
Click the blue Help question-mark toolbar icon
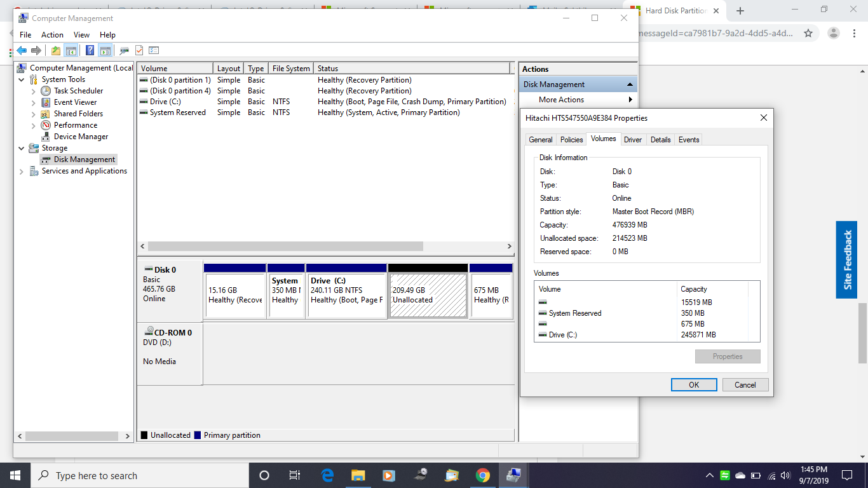click(x=90, y=51)
